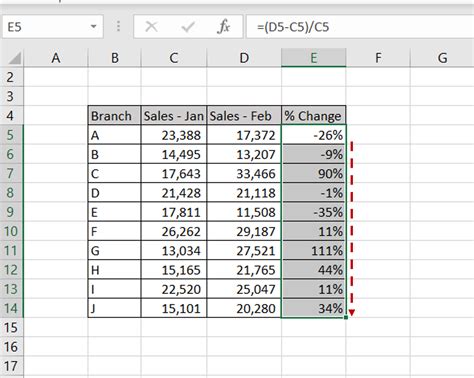This screenshot has width=474, height=378.
Task: Click the Enter checkmark icon in formula bar
Action: 188,26
